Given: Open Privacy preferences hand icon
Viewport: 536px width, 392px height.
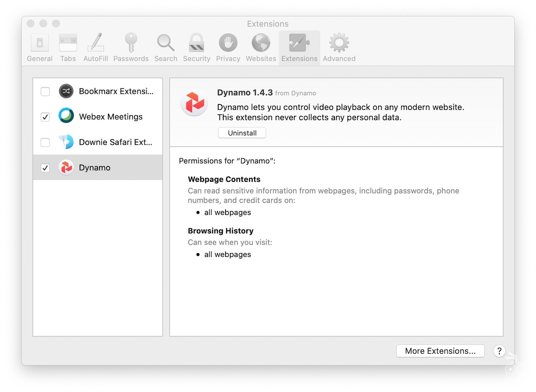Looking at the screenshot, I should coord(228,47).
